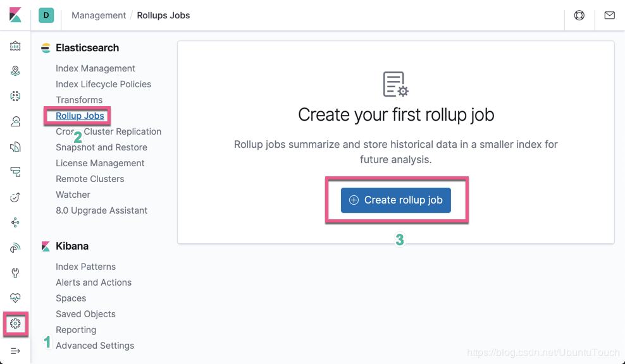Open Watcher page

pyautogui.click(x=73, y=195)
